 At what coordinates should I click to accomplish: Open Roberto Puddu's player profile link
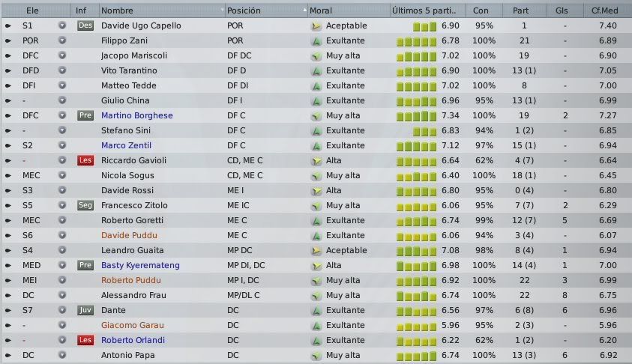pos(131,280)
